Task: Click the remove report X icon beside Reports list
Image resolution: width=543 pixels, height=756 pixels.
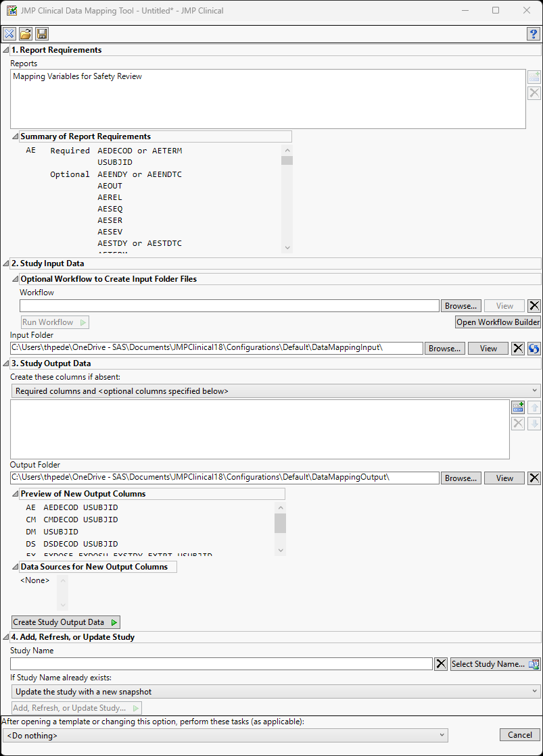Action: tap(534, 93)
